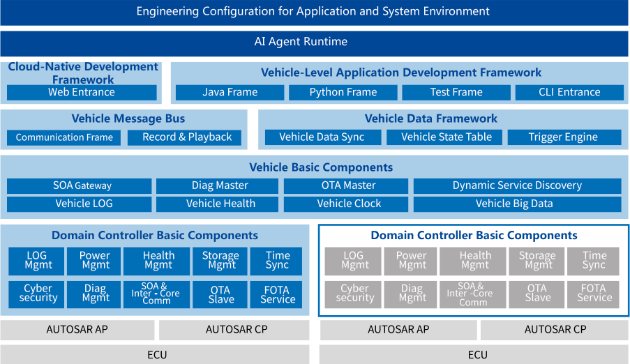Click the Vehicle Message Bus heading
This screenshot has height=364, width=630.
(x=128, y=119)
